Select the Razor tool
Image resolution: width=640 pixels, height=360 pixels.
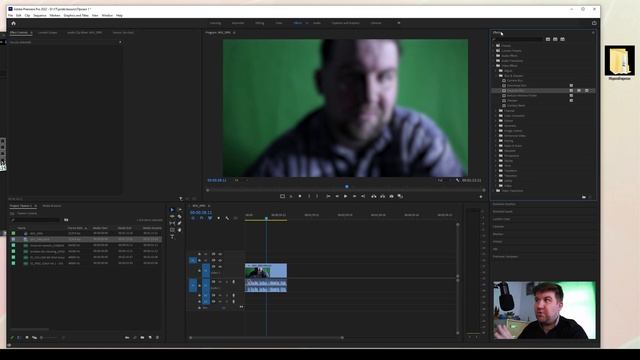(x=179, y=216)
